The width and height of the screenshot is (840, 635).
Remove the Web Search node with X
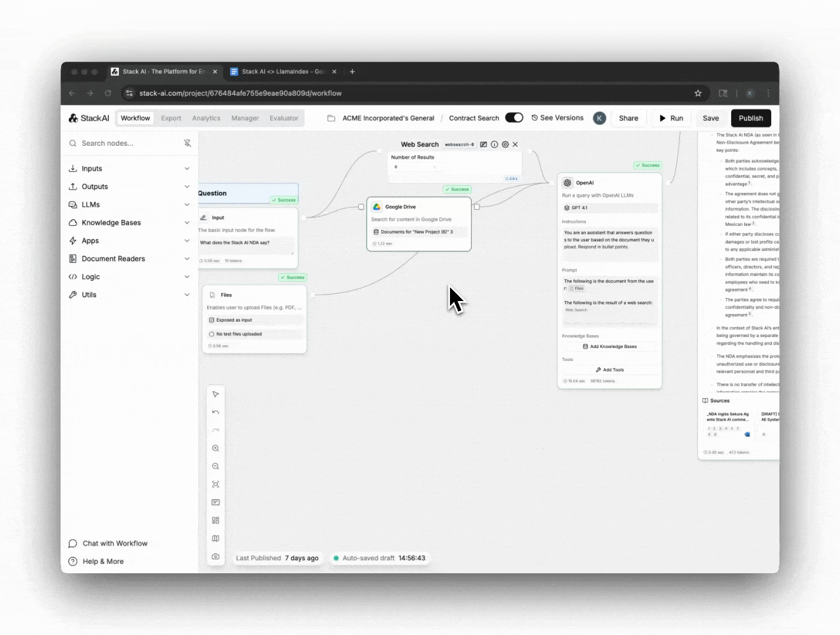[x=515, y=144]
